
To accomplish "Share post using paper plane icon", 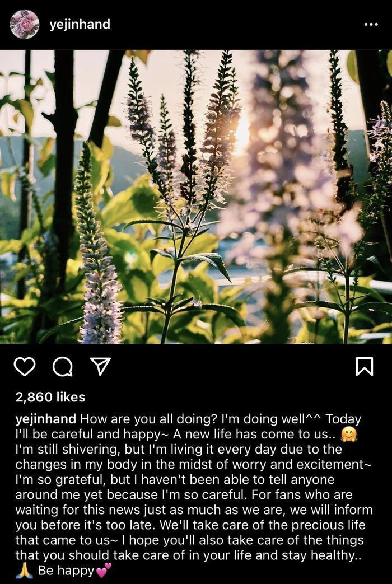I will coord(100,366).
